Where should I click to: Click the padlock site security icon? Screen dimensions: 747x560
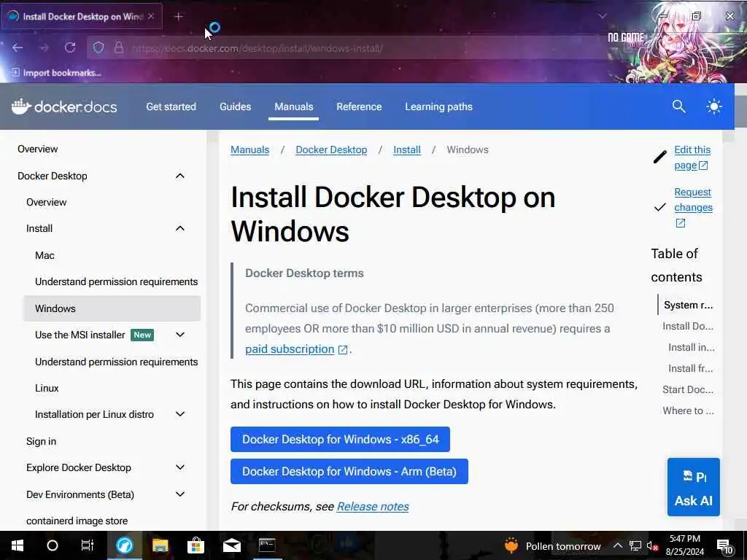tap(119, 47)
